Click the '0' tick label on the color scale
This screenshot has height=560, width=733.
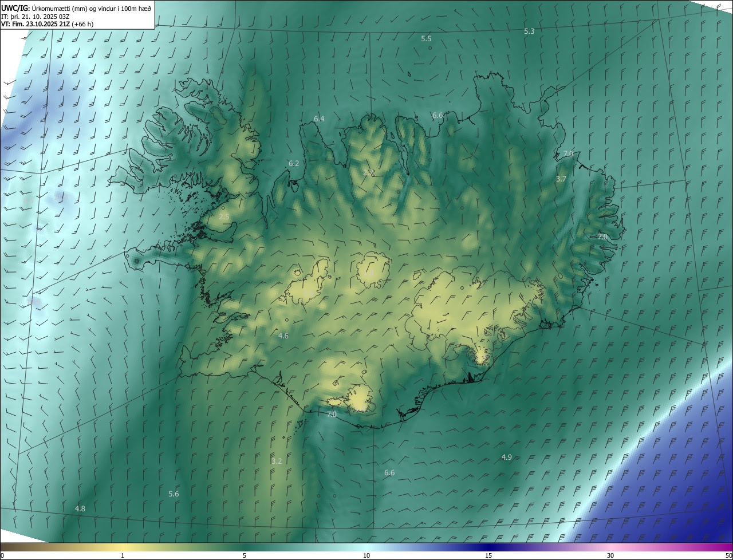click(x=2, y=555)
